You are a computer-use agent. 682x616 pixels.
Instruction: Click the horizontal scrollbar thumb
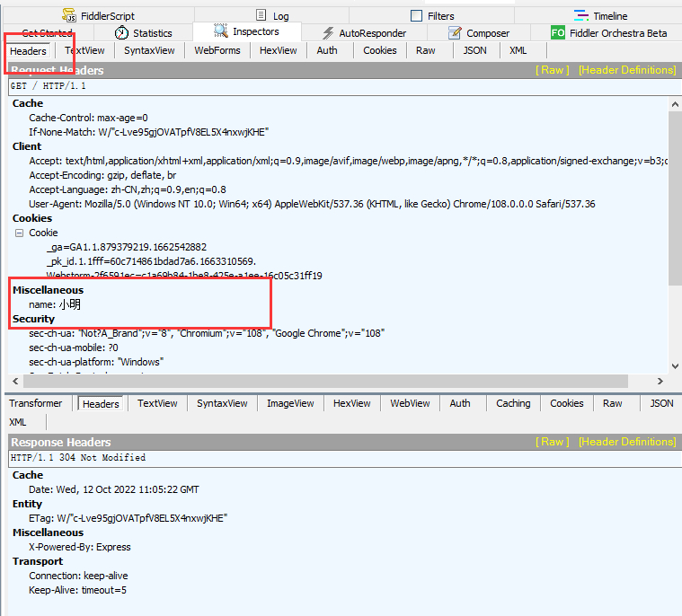coord(325,382)
